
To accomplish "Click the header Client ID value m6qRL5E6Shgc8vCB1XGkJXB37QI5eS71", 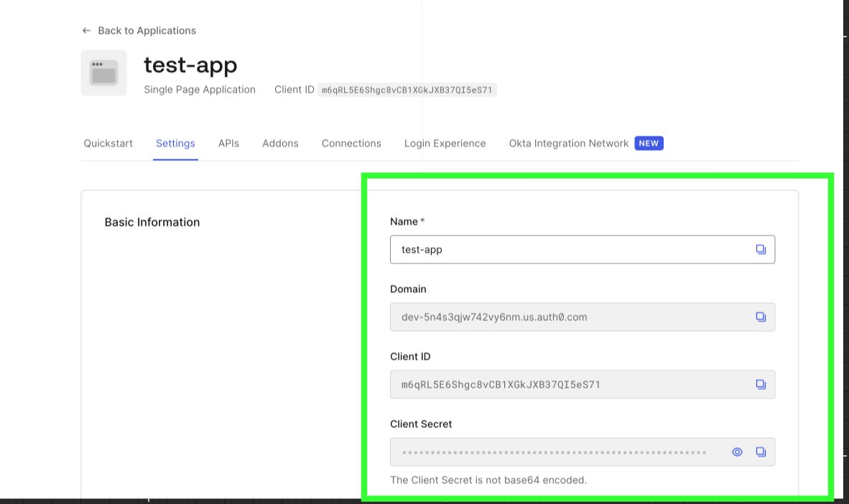I will (x=407, y=90).
